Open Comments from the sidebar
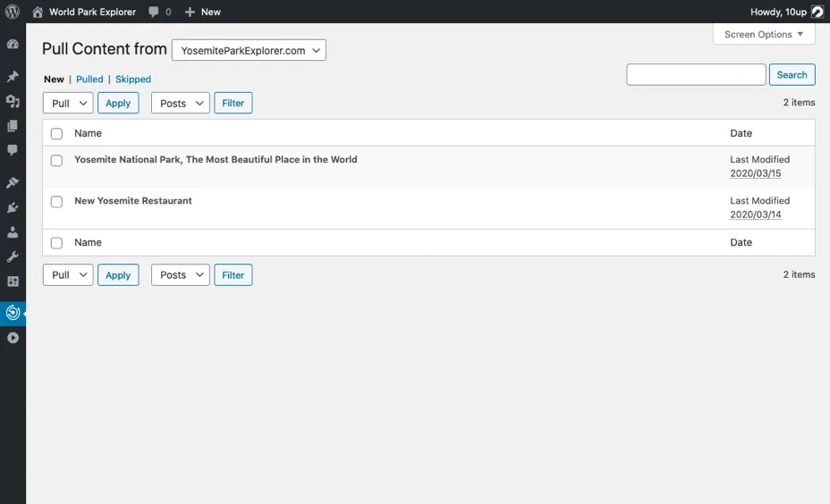 pyautogui.click(x=13, y=150)
